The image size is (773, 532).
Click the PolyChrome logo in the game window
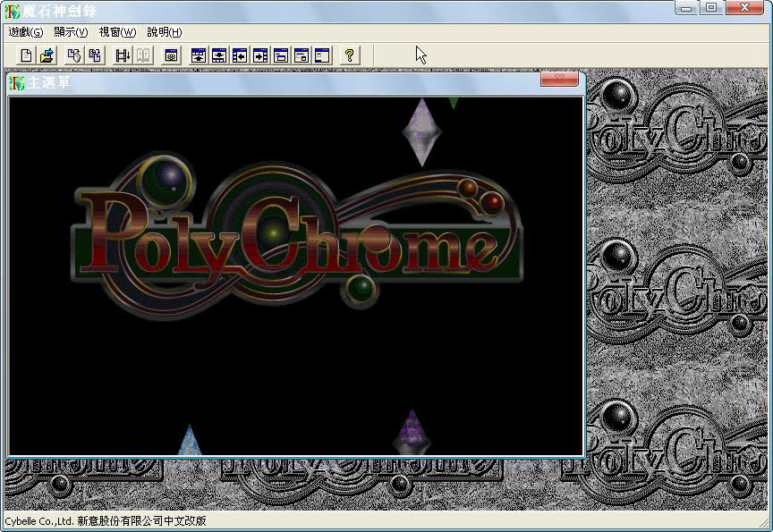[295, 237]
